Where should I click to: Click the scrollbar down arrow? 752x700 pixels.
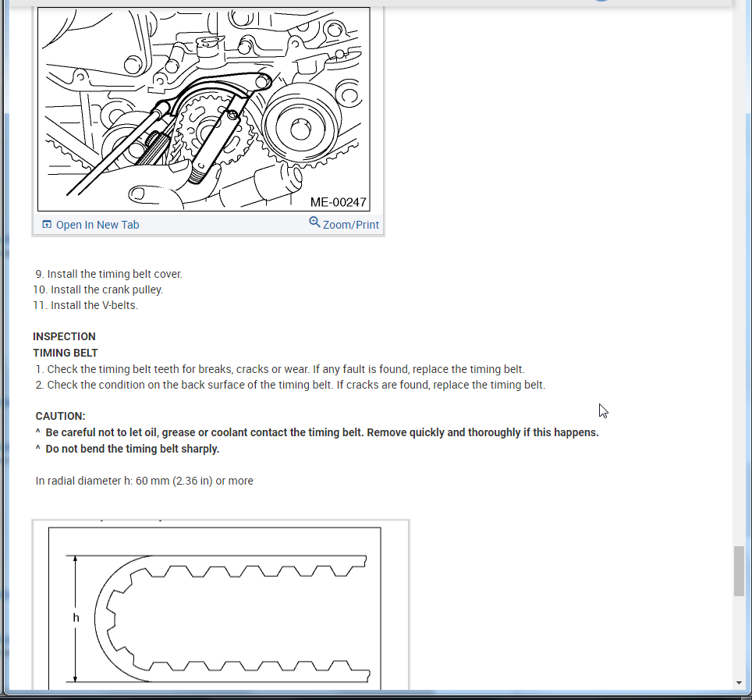739,683
